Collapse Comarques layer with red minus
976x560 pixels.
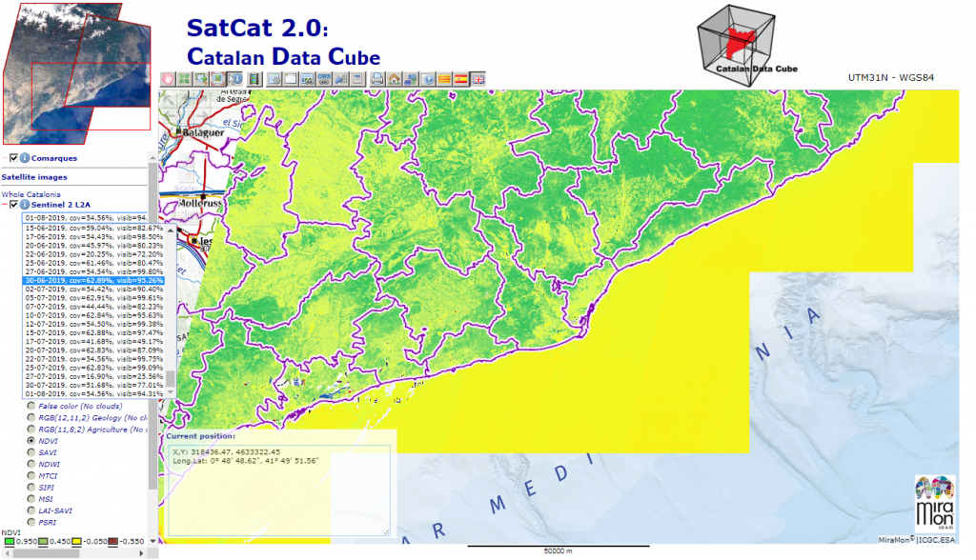click(x=5, y=158)
